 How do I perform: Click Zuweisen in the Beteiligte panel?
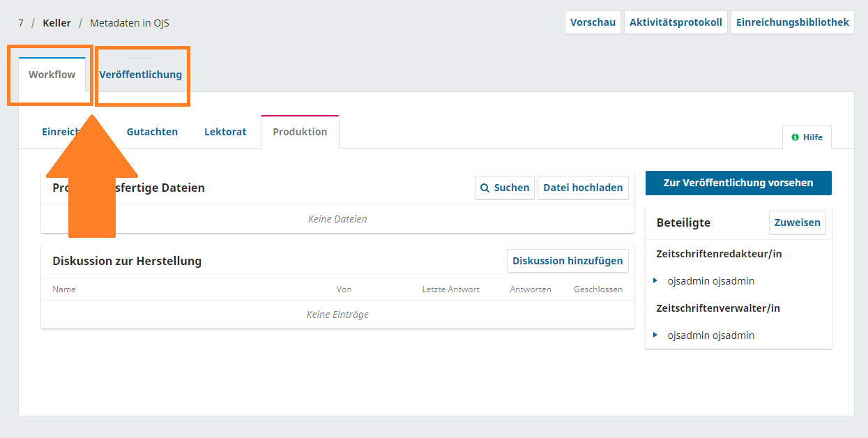click(797, 222)
